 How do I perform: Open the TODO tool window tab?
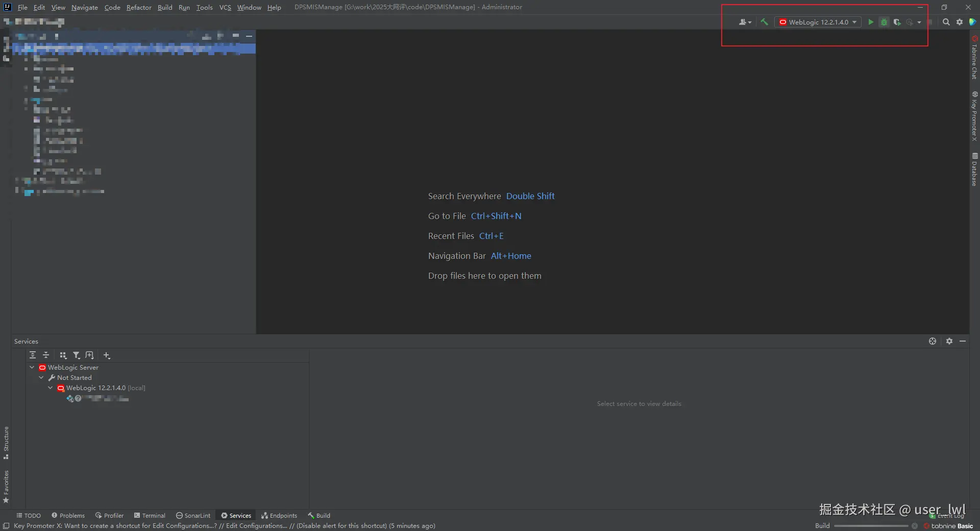pyautogui.click(x=29, y=515)
